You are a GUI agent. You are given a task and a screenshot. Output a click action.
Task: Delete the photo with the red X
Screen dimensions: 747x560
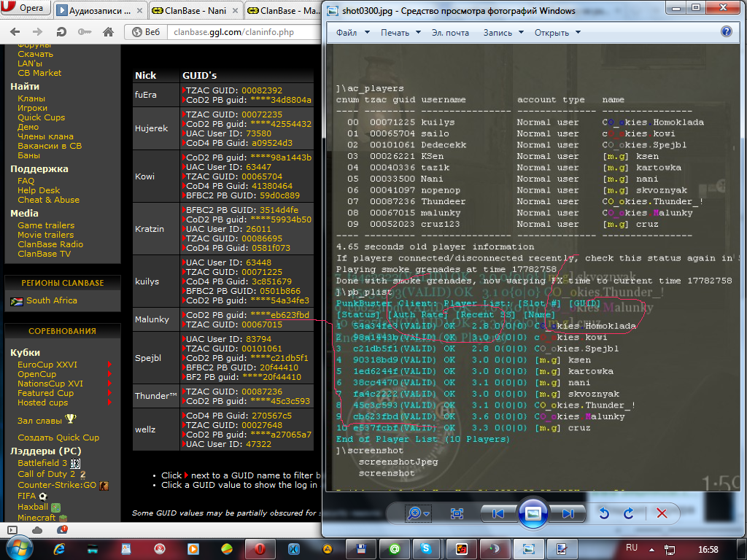[x=662, y=513]
